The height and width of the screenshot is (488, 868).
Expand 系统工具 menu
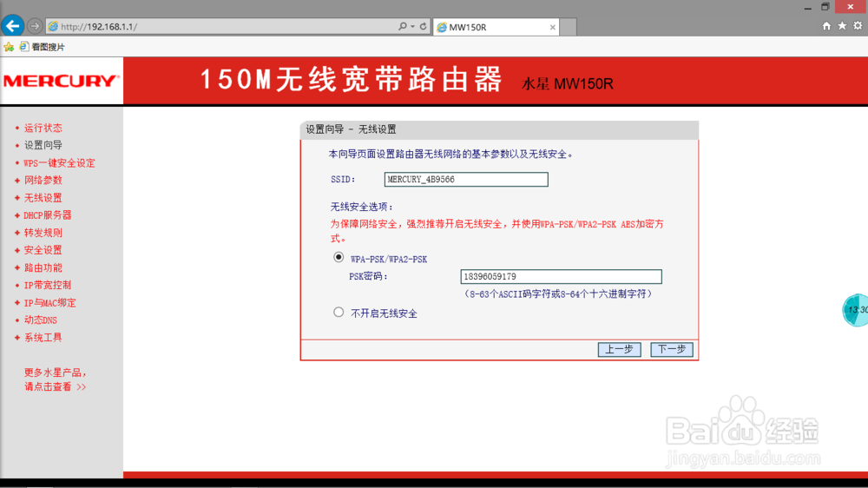point(43,338)
